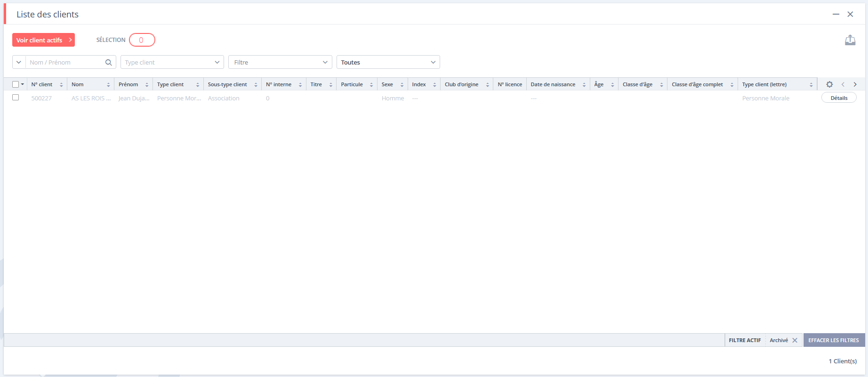Click the AS LES ROIS name cell

[x=91, y=98]
